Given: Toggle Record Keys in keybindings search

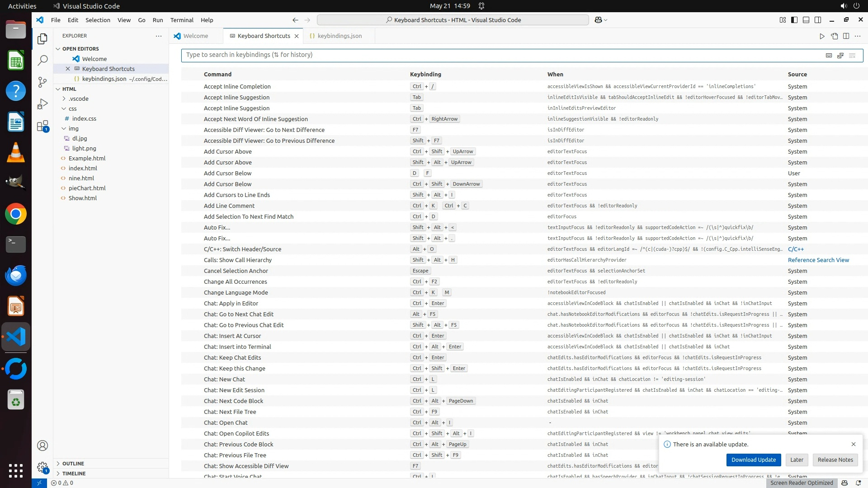Looking at the screenshot, I should coord(829,55).
